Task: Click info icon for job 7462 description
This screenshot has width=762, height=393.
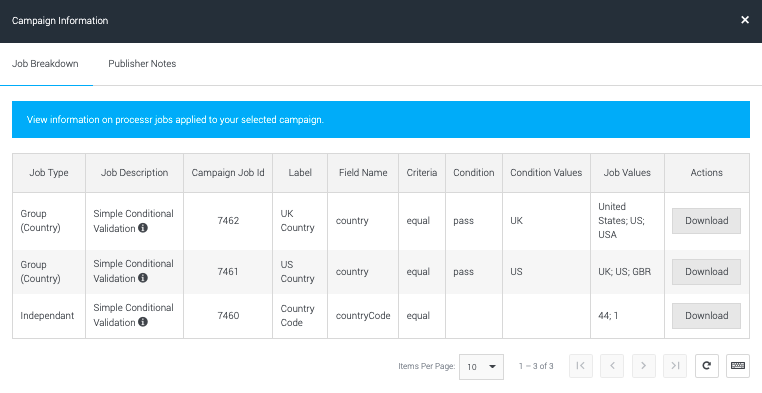Action: (142, 228)
